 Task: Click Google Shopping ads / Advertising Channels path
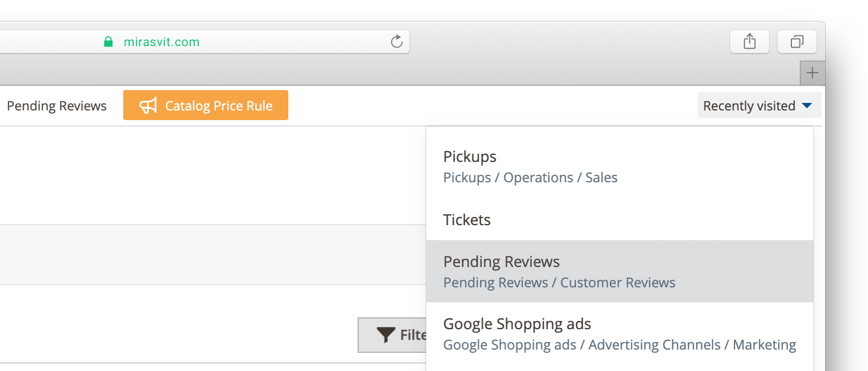click(x=619, y=345)
